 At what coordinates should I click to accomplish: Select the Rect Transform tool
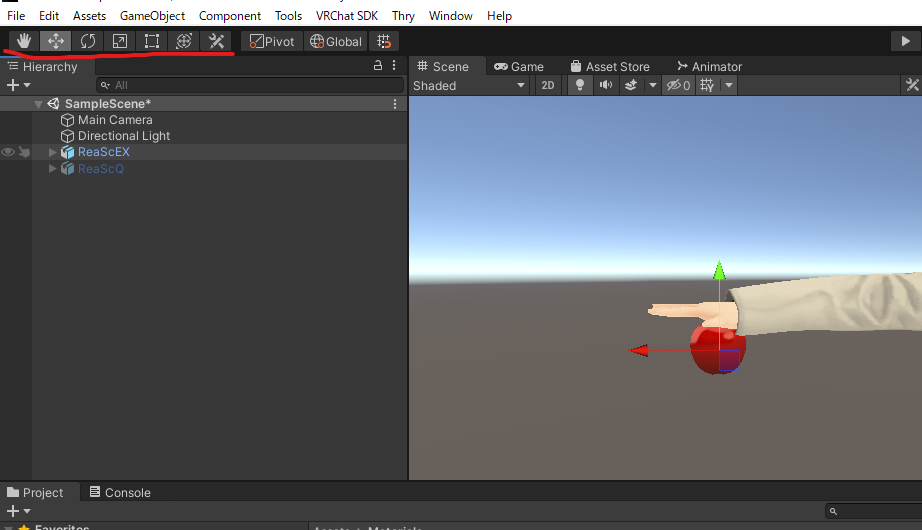pyautogui.click(x=152, y=41)
